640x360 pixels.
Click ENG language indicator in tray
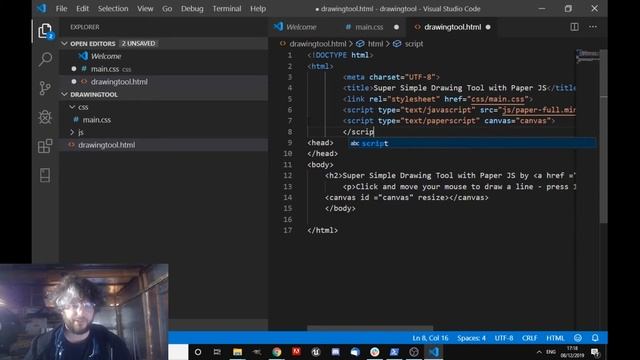pyautogui.click(x=551, y=352)
